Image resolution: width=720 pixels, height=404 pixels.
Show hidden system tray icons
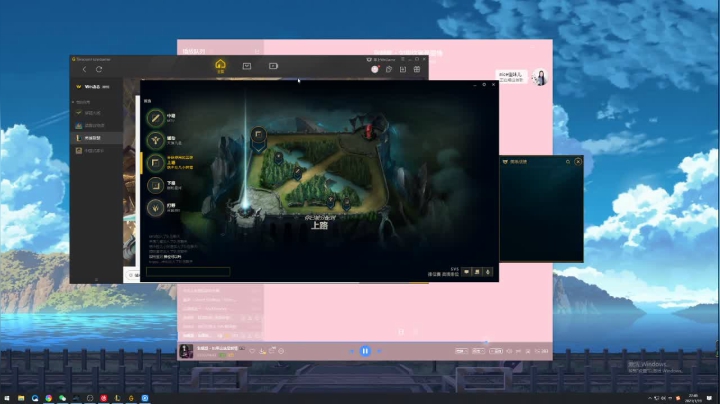coord(650,398)
